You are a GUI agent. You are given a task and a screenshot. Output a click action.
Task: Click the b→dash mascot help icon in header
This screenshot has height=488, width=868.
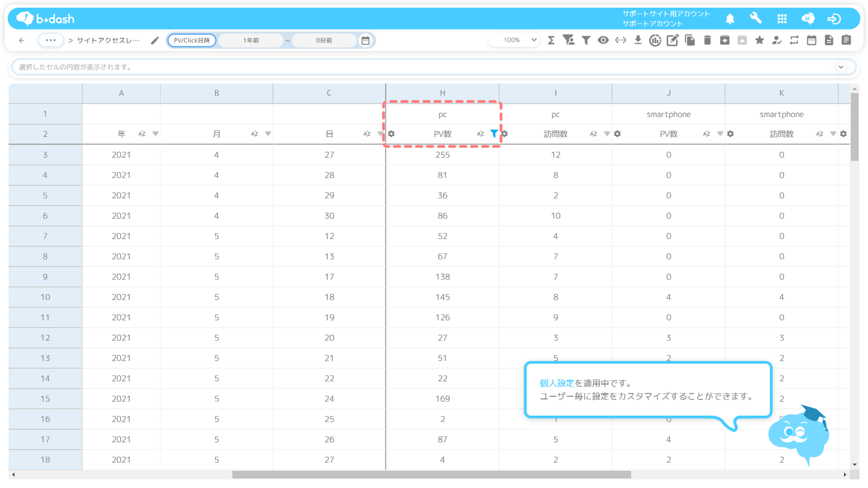(x=808, y=18)
